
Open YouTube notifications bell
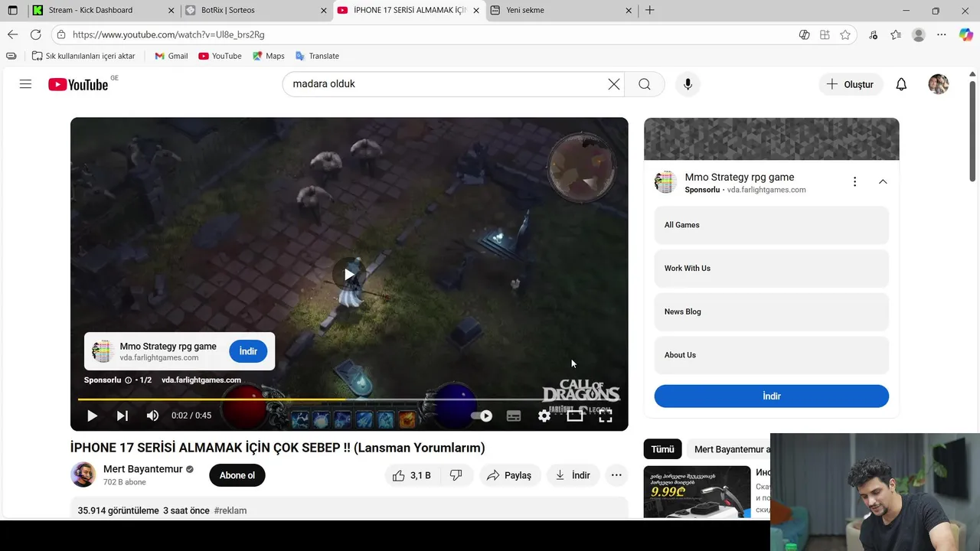pyautogui.click(x=901, y=84)
